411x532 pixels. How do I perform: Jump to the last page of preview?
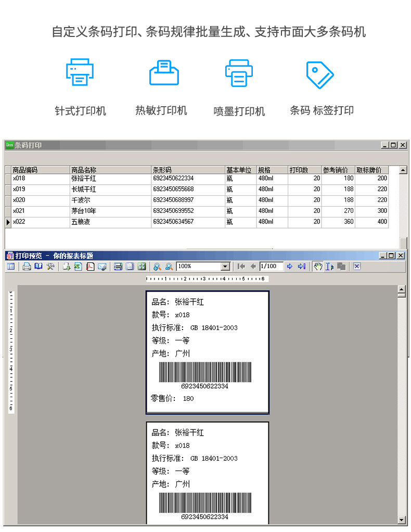301,267
